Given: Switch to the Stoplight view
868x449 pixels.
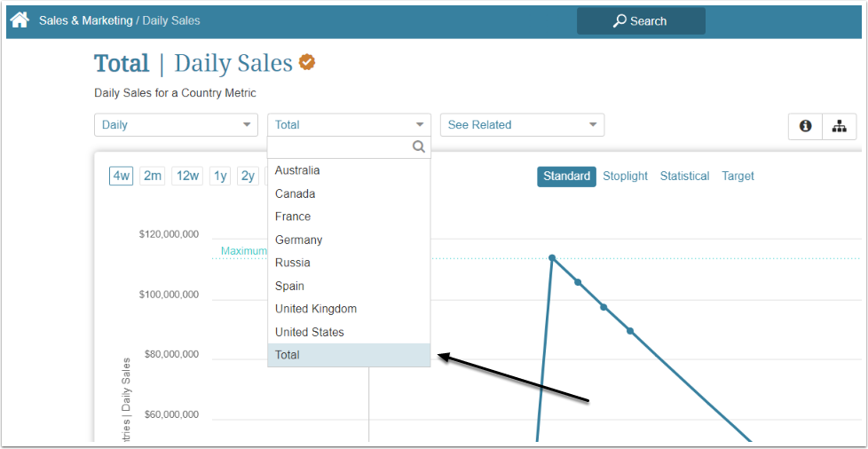Looking at the screenshot, I should [x=625, y=176].
